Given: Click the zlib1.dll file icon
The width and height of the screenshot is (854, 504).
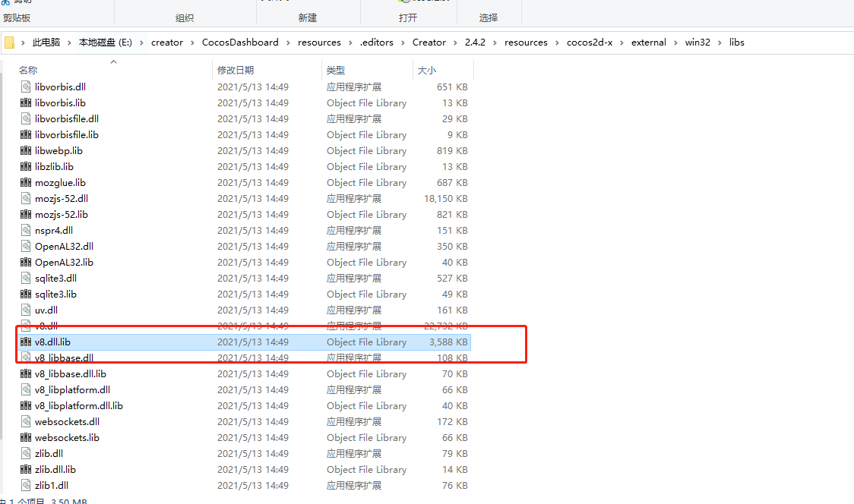Looking at the screenshot, I should 26,485.
